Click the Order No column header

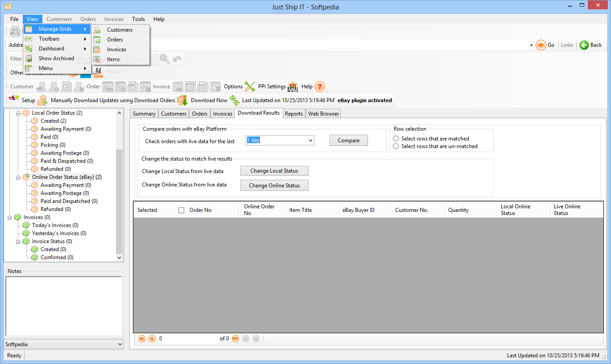212,210
